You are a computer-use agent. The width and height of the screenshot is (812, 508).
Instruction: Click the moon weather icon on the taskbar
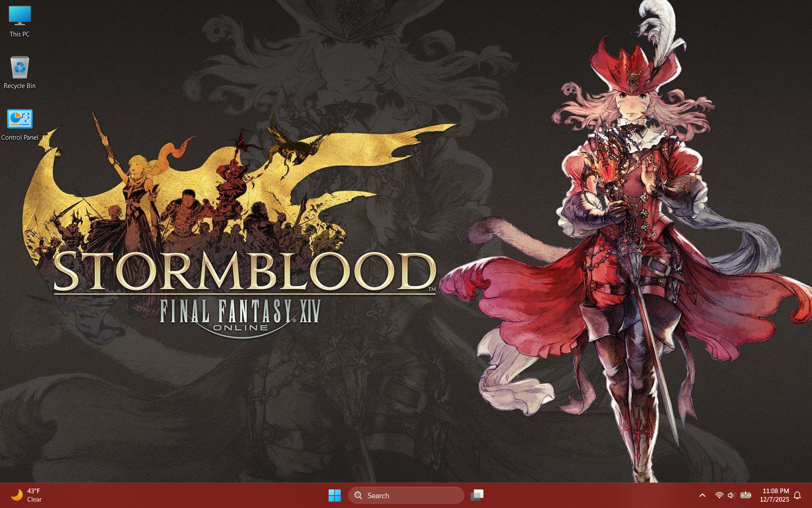tap(18, 495)
